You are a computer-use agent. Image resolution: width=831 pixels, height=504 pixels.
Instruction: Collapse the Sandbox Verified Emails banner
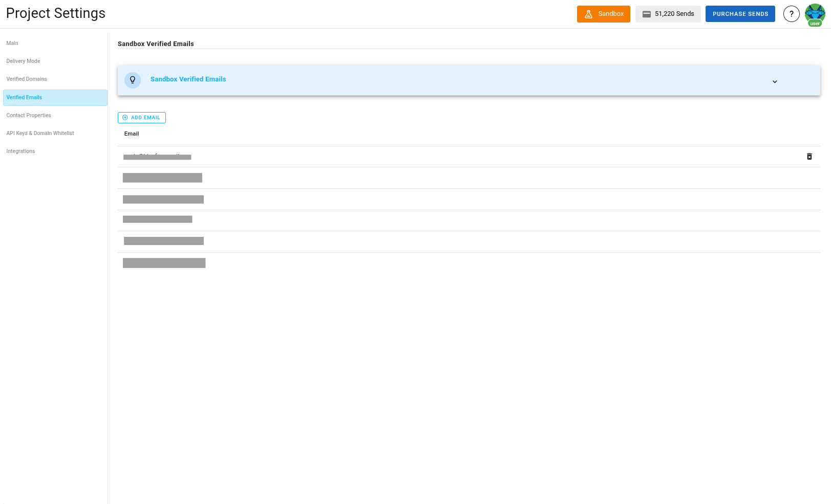(775, 81)
